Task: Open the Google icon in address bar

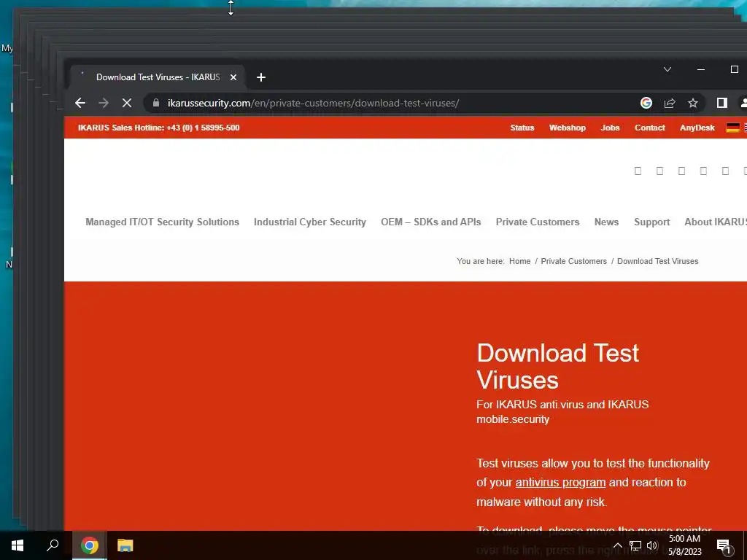Action: tap(646, 103)
